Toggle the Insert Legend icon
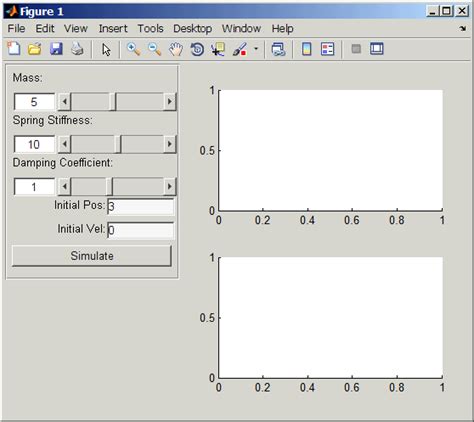Image resolution: width=474 pixels, height=422 pixels. pos(328,49)
